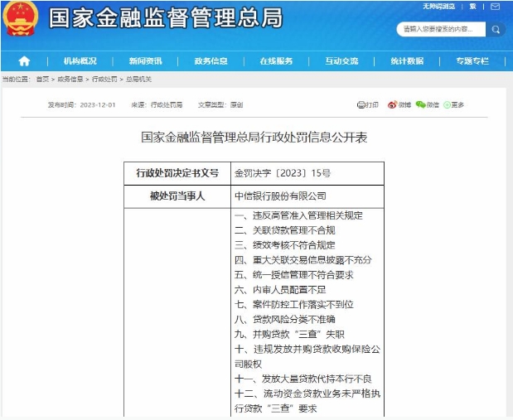
Task: Click the line 二、关联贷款管理不合规
Action: [x=285, y=230]
